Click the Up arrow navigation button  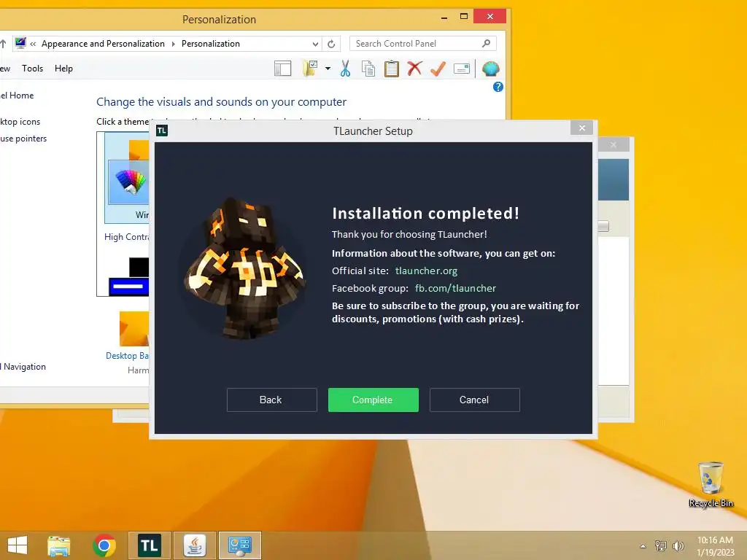point(3,44)
